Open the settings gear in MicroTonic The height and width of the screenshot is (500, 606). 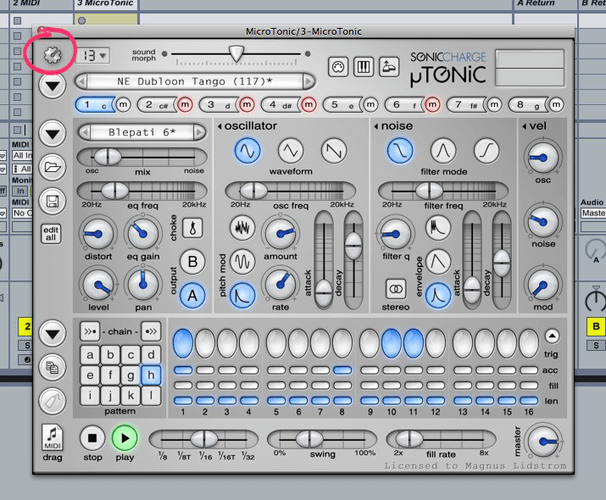[x=52, y=56]
